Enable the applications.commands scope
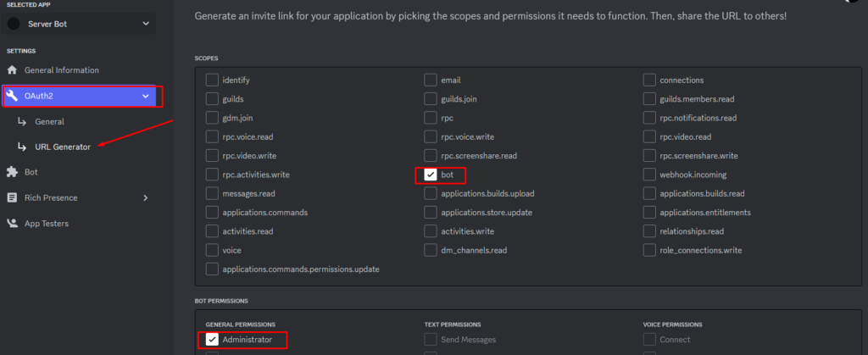The width and height of the screenshot is (868, 355). pyautogui.click(x=212, y=213)
